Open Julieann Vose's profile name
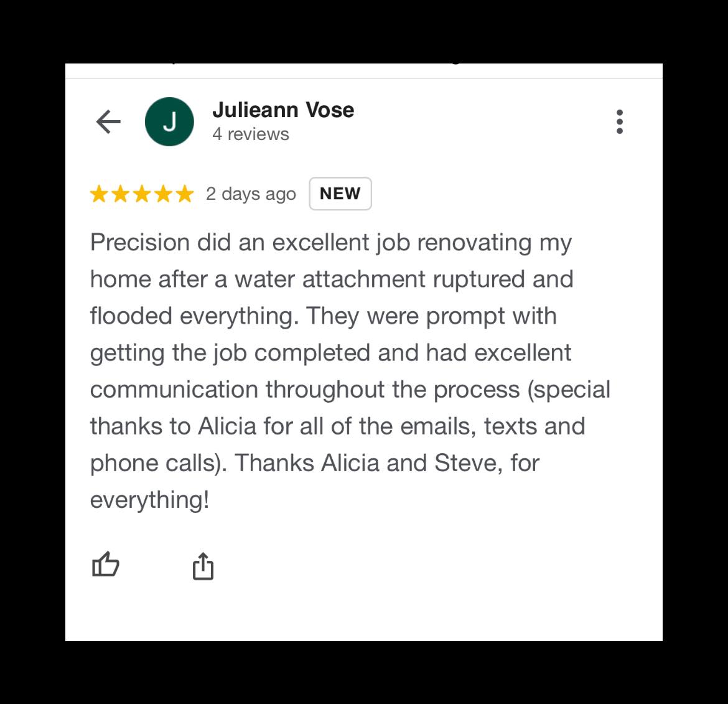The height and width of the screenshot is (704, 728). tap(283, 110)
